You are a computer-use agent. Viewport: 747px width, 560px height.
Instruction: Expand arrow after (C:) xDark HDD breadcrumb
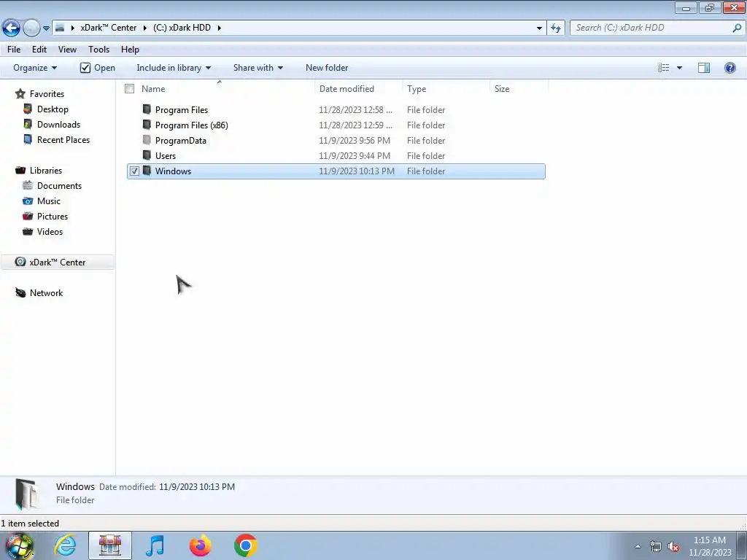point(219,28)
